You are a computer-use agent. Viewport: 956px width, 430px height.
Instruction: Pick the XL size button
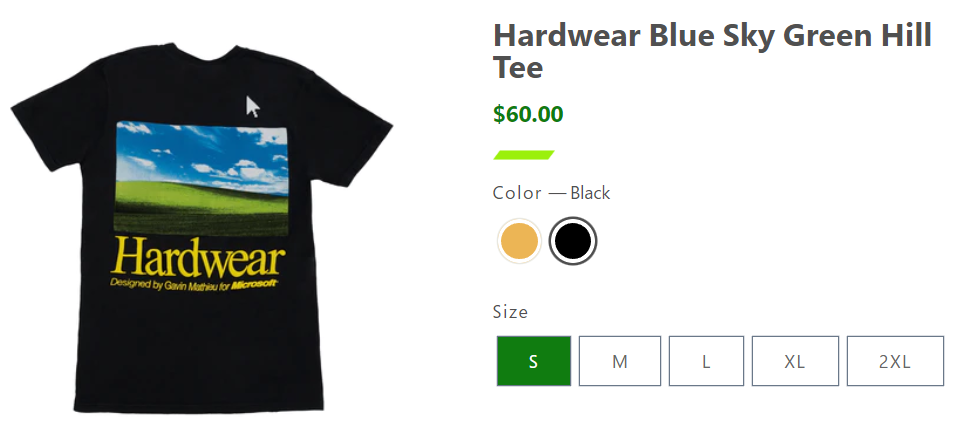(x=795, y=361)
